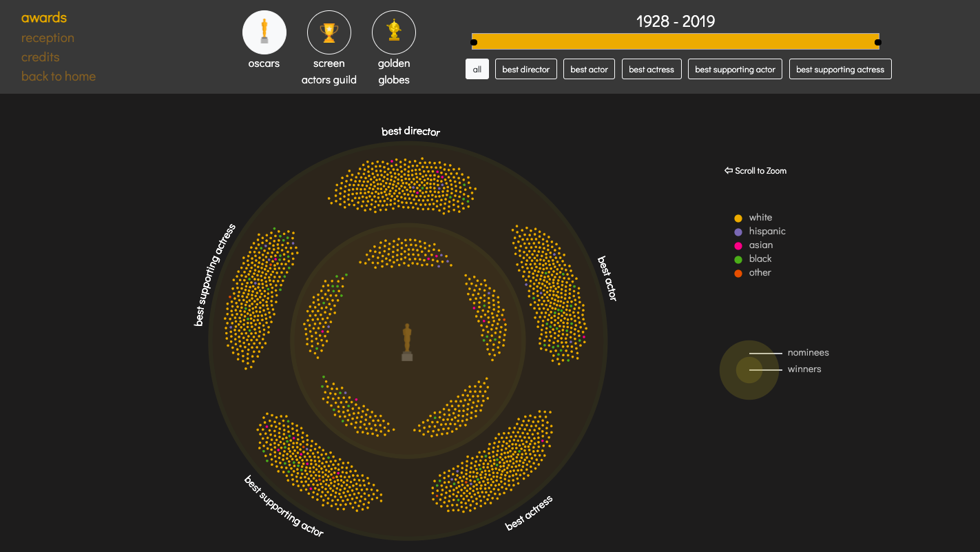980x552 pixels.
Task: Click the right handle of year slider
Action: [877, 43]
